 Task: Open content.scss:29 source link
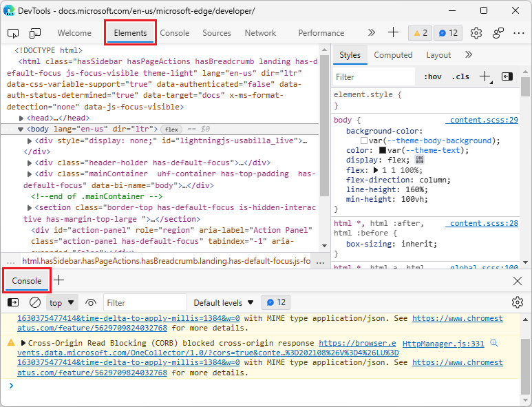482,120
